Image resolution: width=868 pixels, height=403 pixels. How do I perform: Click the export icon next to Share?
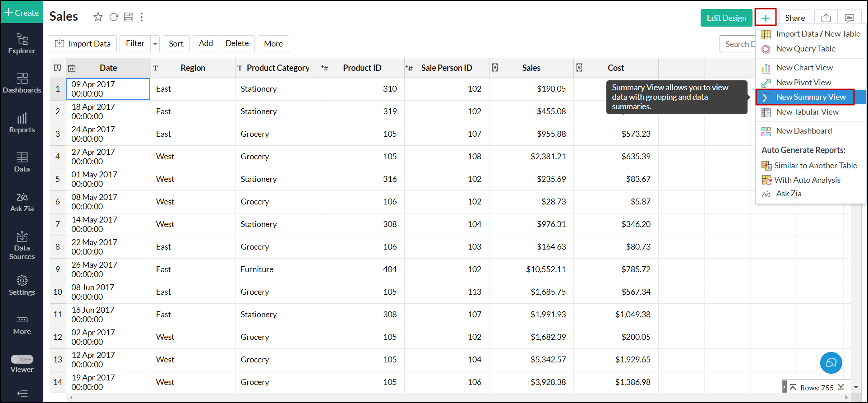click(826, 18)
